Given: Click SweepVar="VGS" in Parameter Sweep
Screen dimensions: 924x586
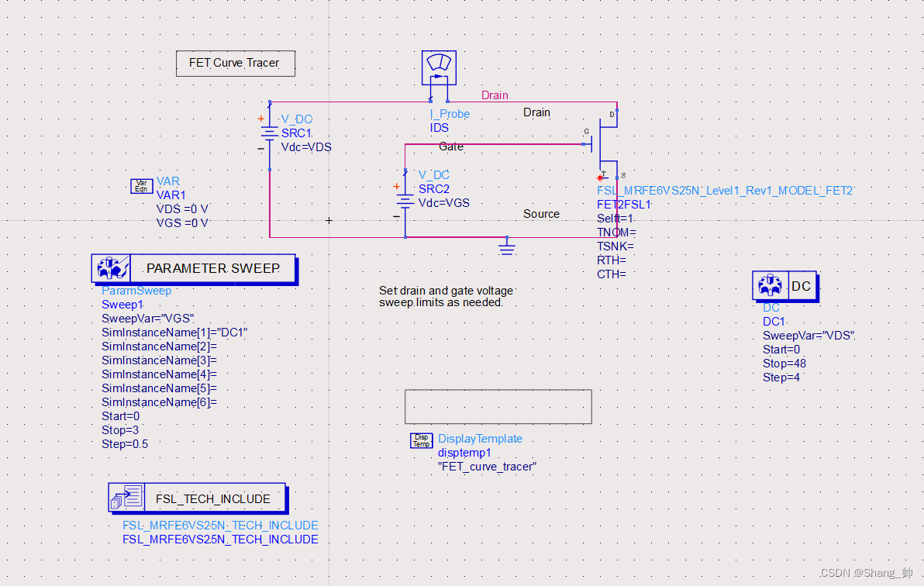Looking at the screenshot, I should click(147, 318).
